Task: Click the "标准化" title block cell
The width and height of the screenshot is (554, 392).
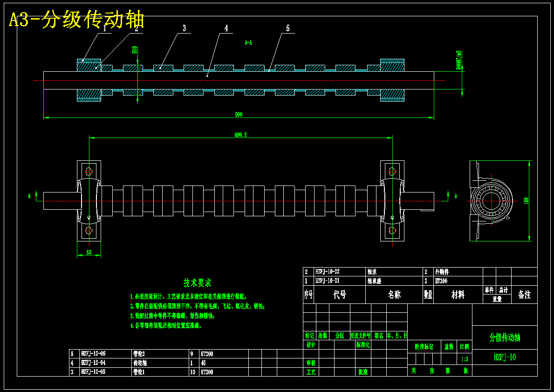Action: (x=363, y=344)
